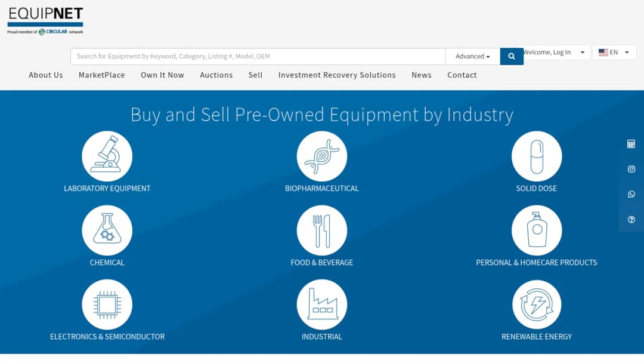
Task: Click the Circular network logo badge
Action: click(53, 32)
